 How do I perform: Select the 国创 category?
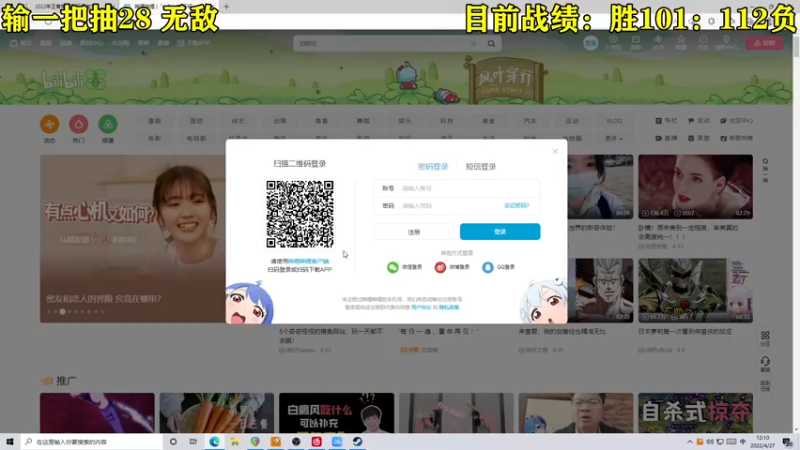pos(196,121)
